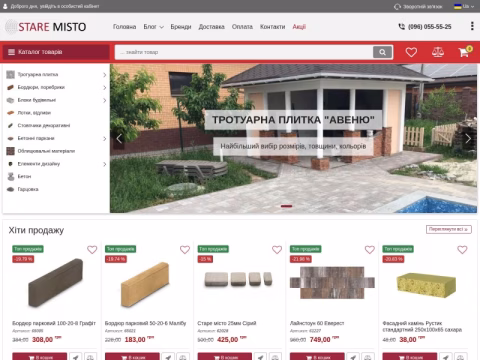This screenshot has width=480, height=360.
Task: Add Старе місто 25мм Сірий to wishlist
Action: click(x=277, y=250)
